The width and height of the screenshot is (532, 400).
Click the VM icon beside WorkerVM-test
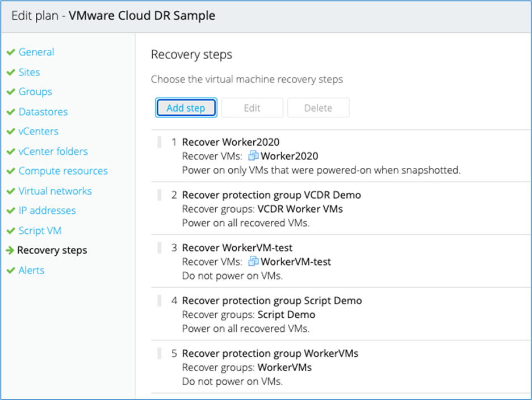point(253,262)
